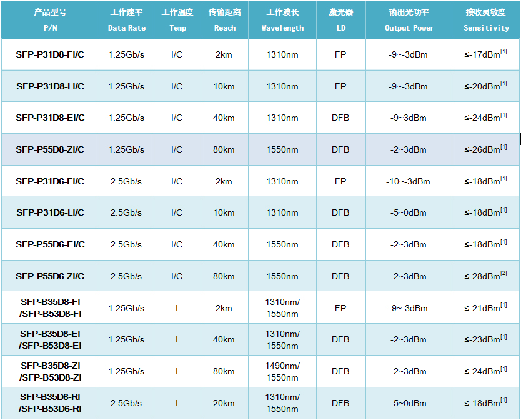Click the Wavelength column header
Image resolution: width=521 pixels, height=420 pixels.
[x=282, y=20]
